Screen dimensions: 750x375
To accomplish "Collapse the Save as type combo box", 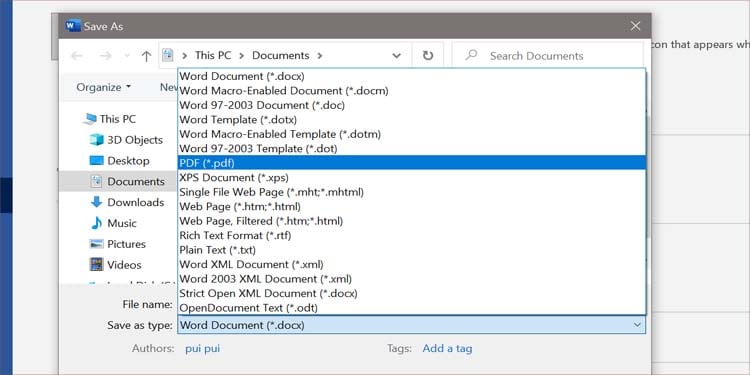I will (637, 325).
